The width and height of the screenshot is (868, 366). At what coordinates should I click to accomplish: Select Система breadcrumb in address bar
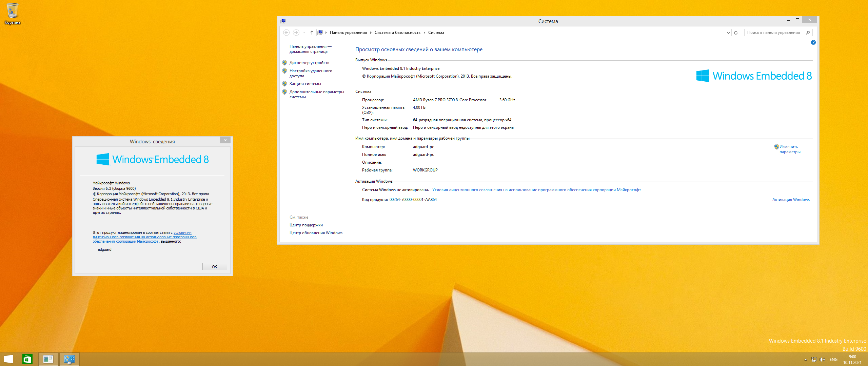tap(436, 33)
